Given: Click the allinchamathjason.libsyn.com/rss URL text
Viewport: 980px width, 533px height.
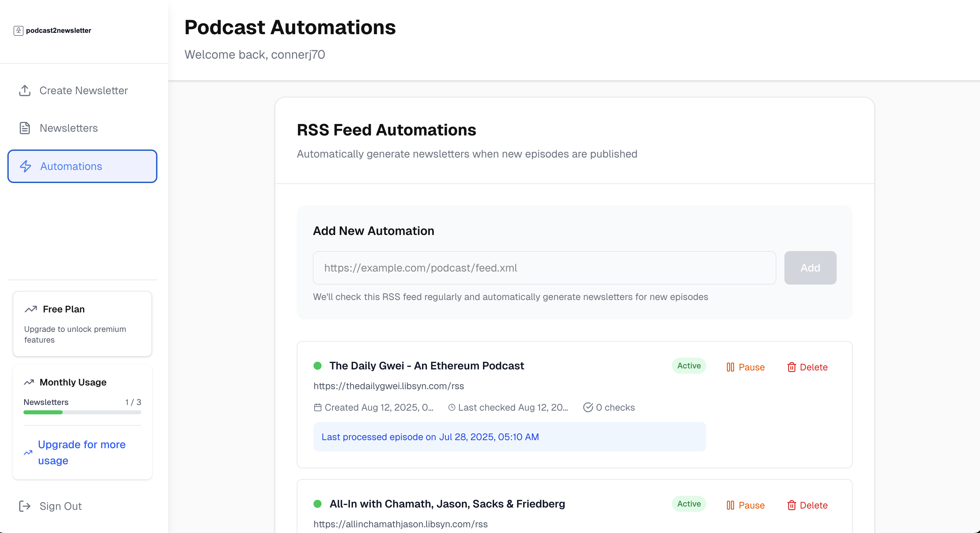Looking at the screenshot, I should coord(401,524).
